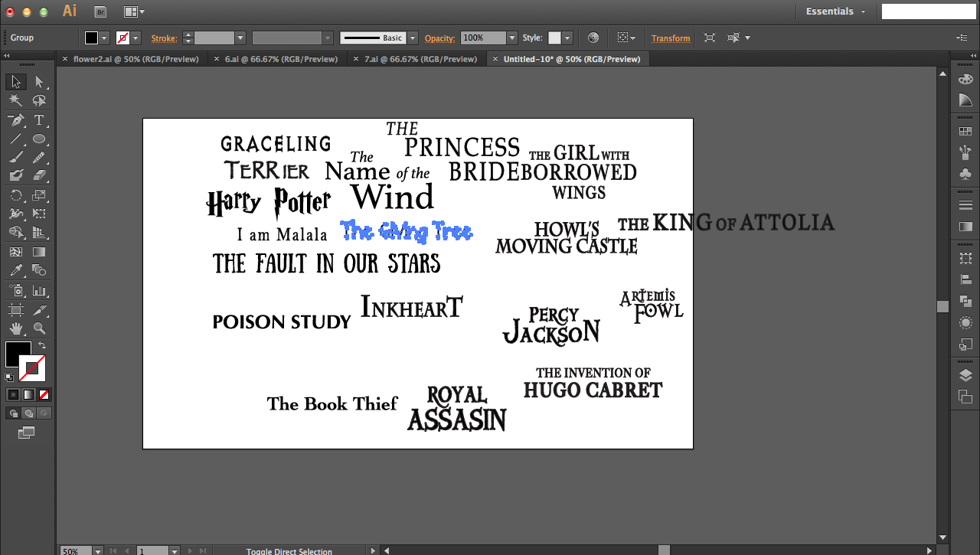980x555 pixels.
Task: Choose the Width tool
Action: coord(16,214)
